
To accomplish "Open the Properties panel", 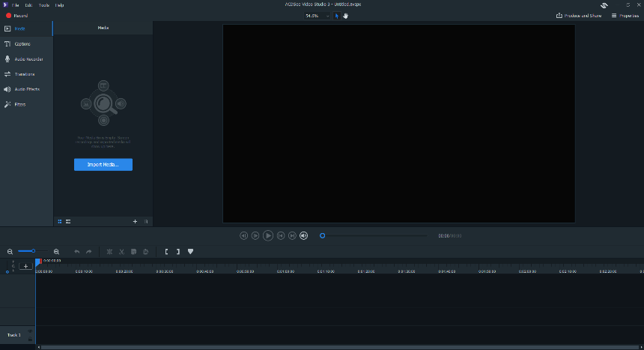I will coord(625,16).
